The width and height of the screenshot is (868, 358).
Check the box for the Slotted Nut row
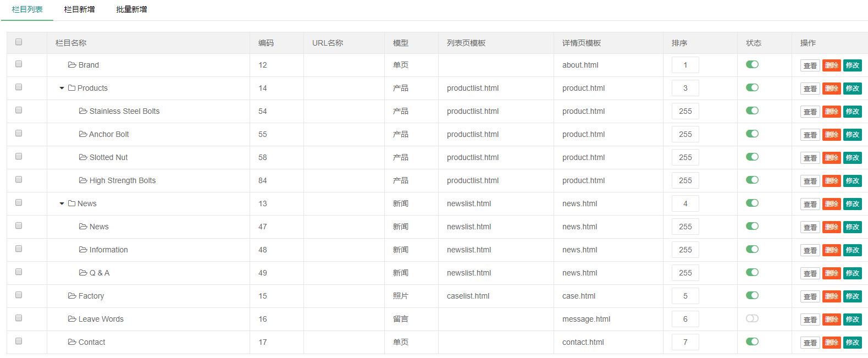pos(19,157)
